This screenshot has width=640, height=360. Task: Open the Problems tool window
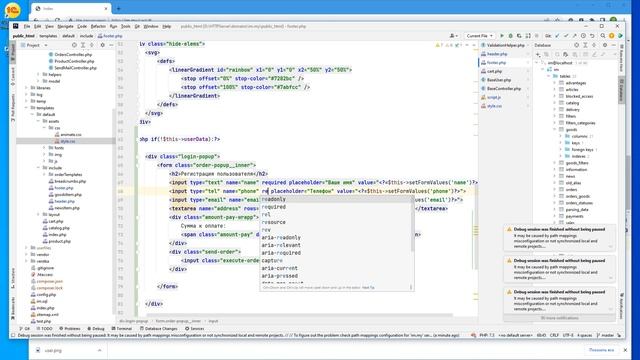[x=70, y=329]
